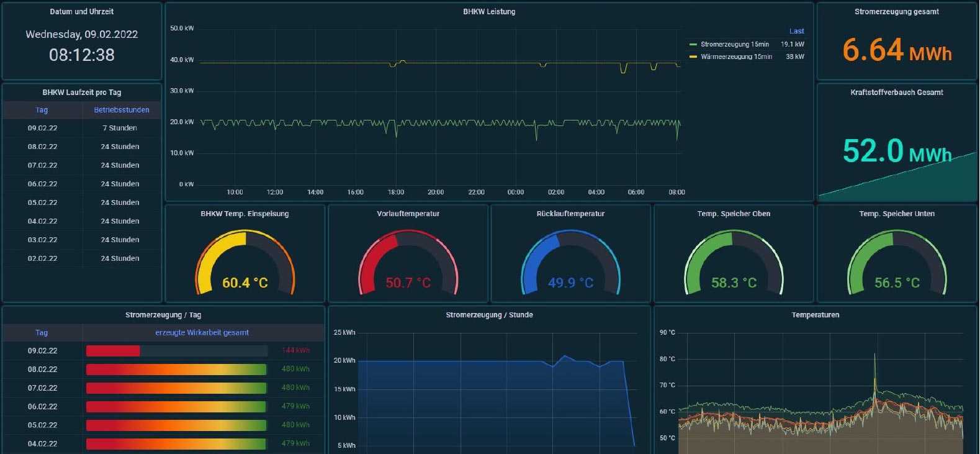Click the 90 °C axis label

coord(667,333)
